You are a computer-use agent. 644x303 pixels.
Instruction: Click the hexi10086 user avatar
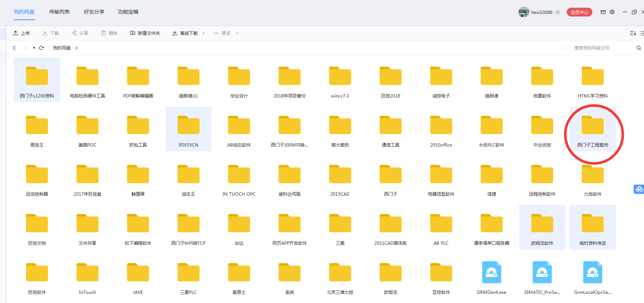(x=524, y=12)
